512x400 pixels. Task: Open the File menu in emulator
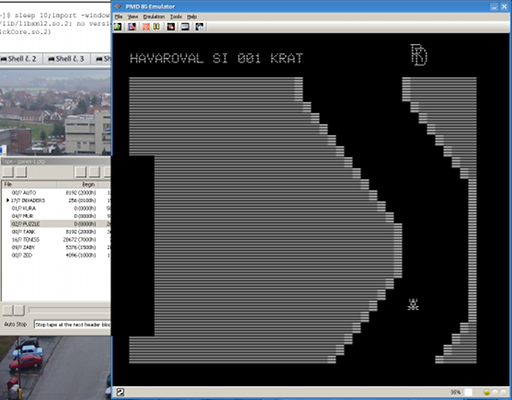pos(119,16)
